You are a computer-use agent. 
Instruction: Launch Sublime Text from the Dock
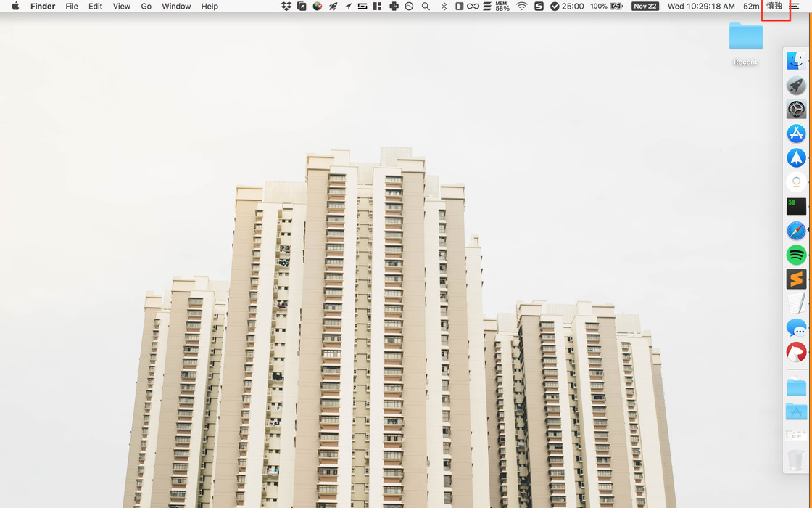(796, 279)
